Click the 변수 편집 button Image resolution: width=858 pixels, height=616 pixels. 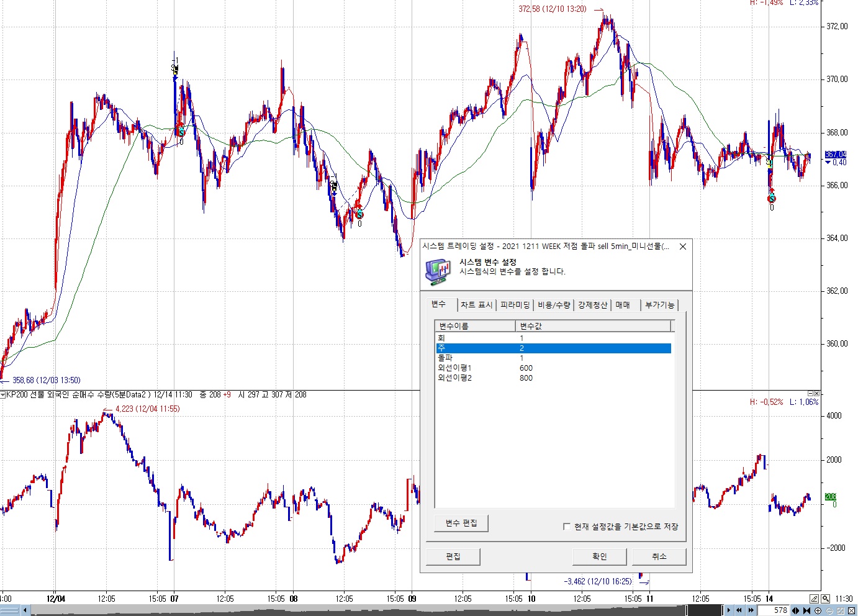pos(461,523)
